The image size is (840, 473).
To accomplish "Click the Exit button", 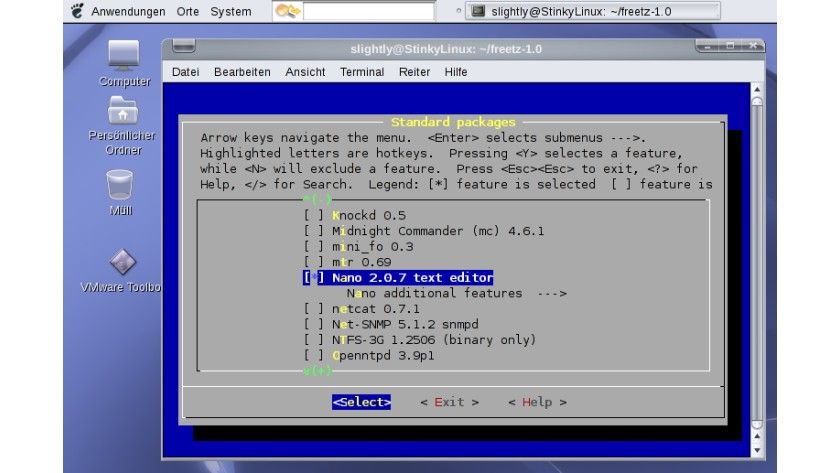I will tap(449, 402).
